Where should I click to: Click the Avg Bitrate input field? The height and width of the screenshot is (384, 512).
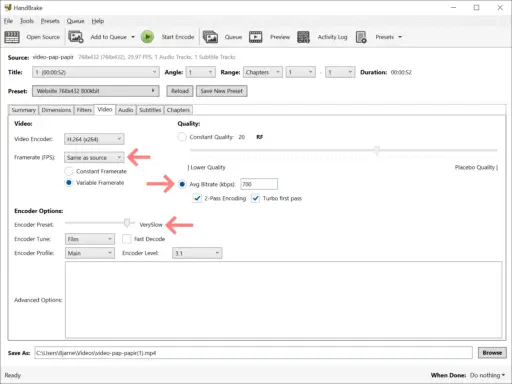[259, 184]
